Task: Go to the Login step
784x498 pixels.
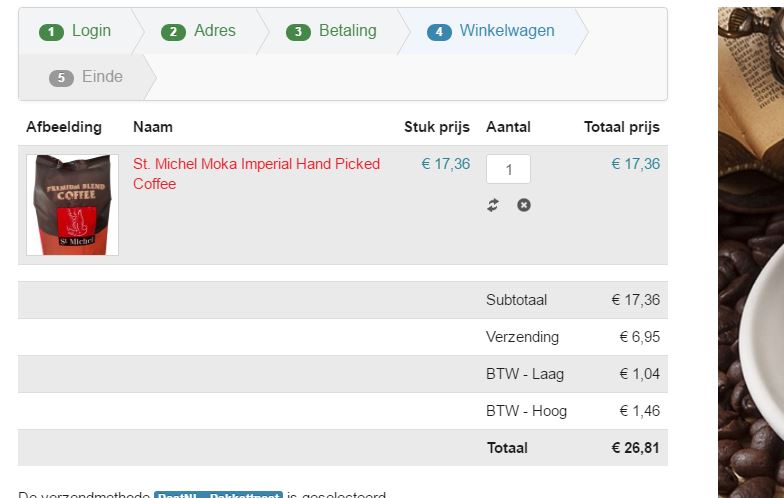Action: tap(91, 31)
